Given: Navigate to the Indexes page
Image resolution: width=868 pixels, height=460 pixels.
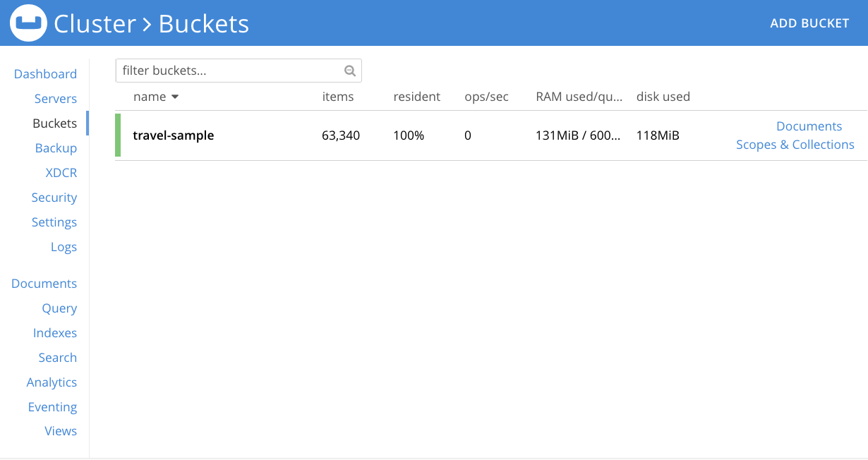Looking at the screenshot, I should point(55,332).
